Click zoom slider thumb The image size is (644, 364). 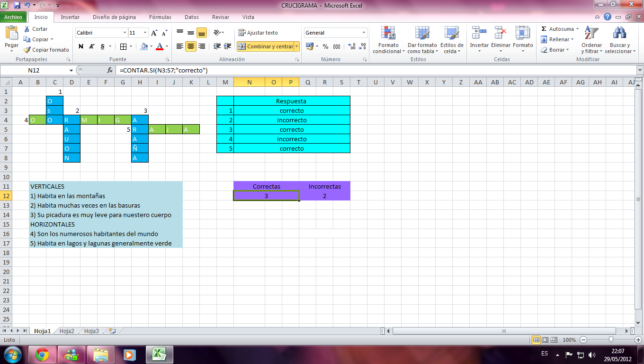click(611, 340)
